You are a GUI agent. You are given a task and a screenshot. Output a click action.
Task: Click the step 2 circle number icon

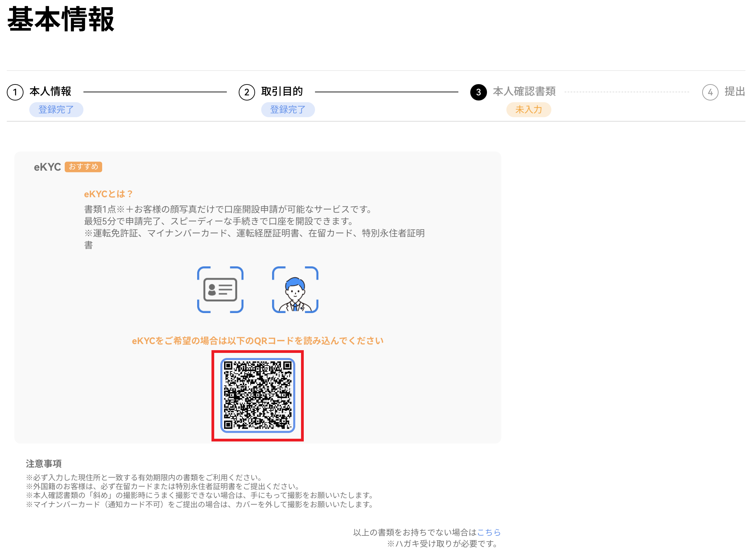point(247,92)
